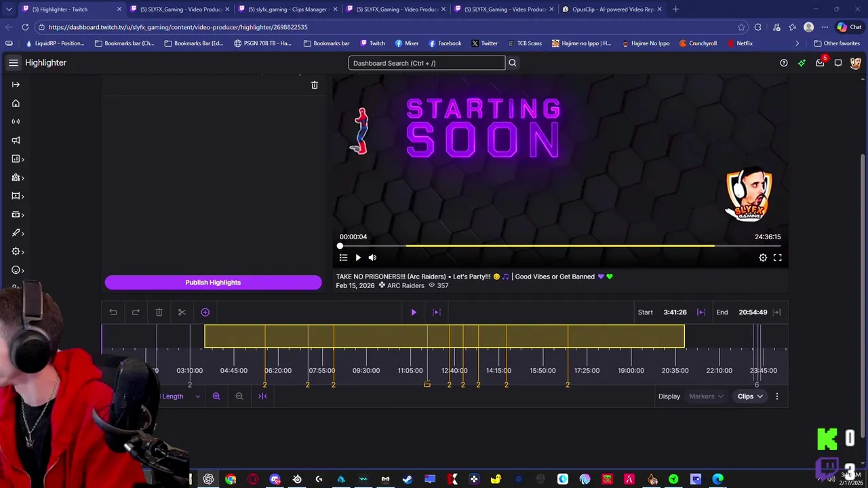Click the 2 marker near 17:25:00
This screenshot has height=488, width=868.
coord(568,385)
